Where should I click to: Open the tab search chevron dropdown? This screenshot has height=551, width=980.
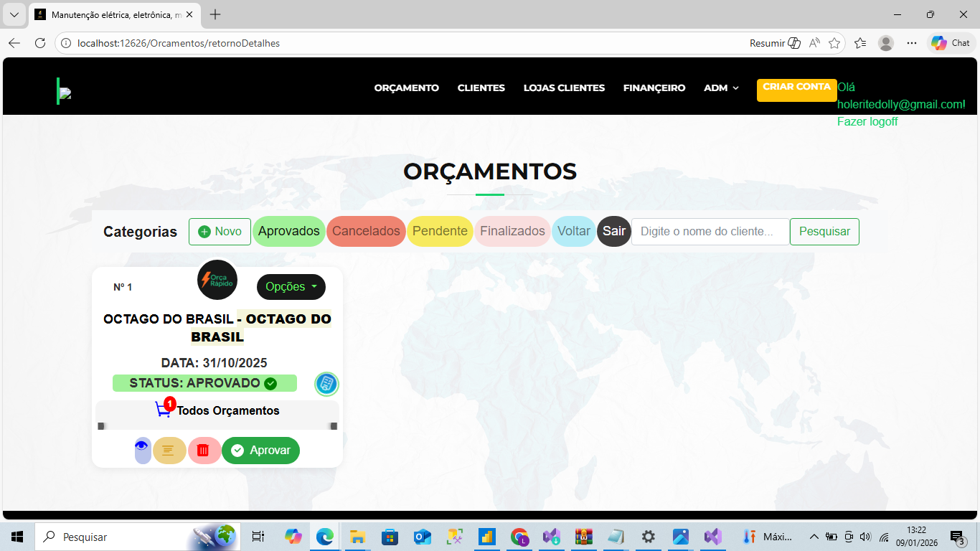(x=14, y=14)
